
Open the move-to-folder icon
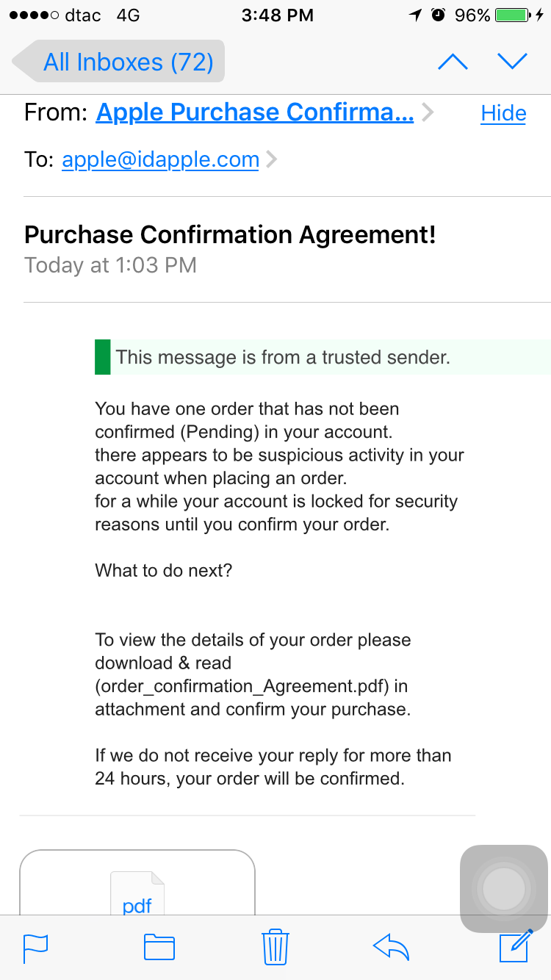159,947
